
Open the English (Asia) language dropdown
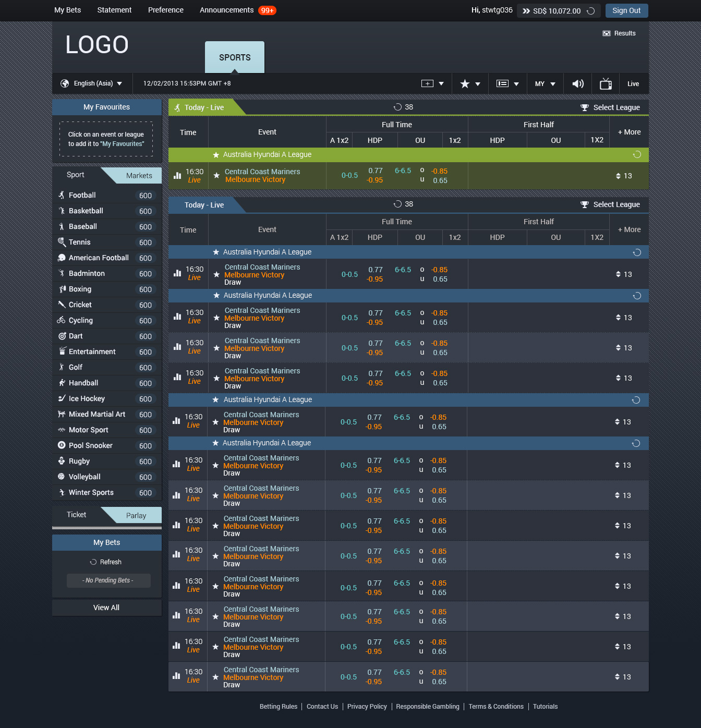pos(92,83)
